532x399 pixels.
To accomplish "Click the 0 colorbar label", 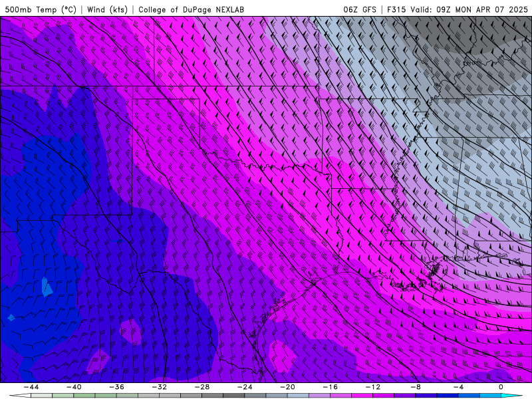I will 501,387.
